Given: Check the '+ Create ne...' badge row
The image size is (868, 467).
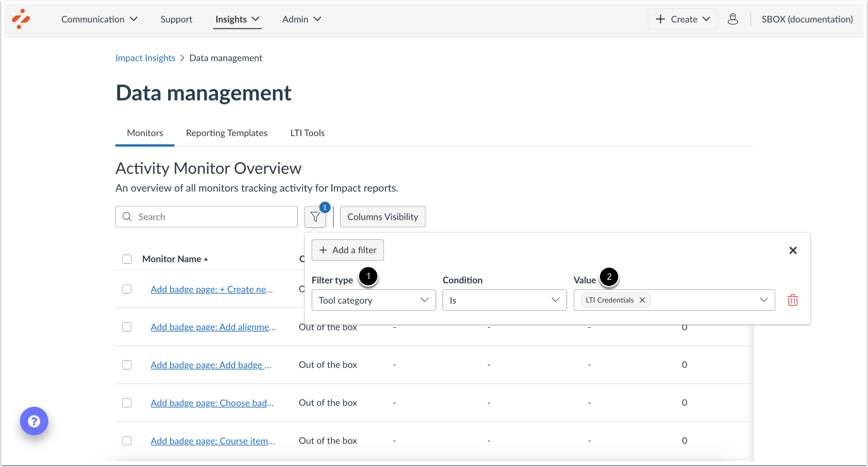Looking at the screenshot, I should point(127,289).
